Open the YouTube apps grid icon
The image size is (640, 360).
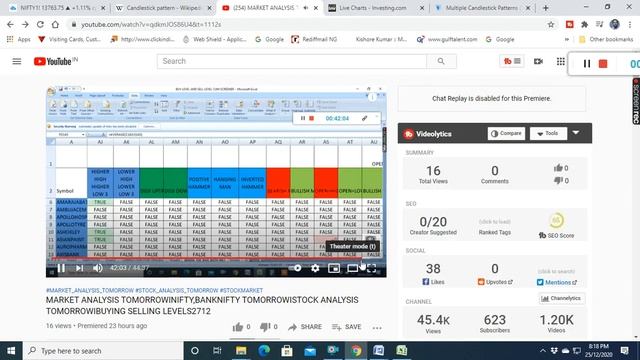[561, 61]
